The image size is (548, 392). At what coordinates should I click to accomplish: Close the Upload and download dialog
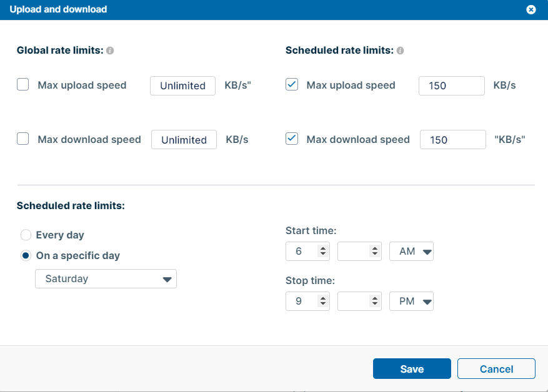pyautogui.click(x=531, y=9)
